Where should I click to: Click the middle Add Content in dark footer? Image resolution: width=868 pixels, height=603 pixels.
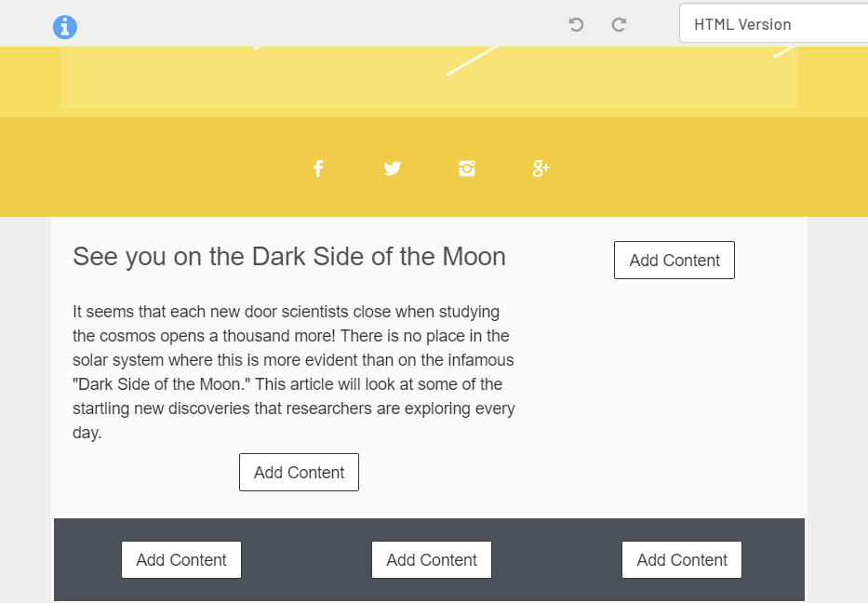432,560
